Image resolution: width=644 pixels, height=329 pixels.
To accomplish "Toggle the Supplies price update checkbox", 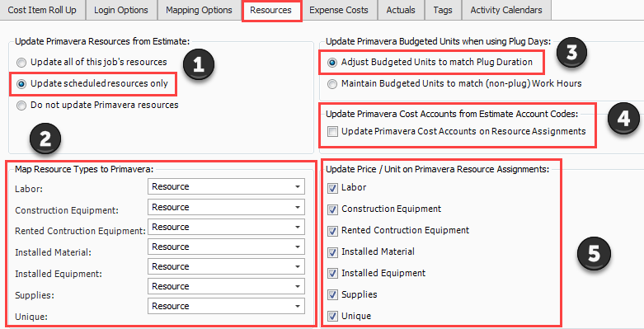I will pos(332,295).
